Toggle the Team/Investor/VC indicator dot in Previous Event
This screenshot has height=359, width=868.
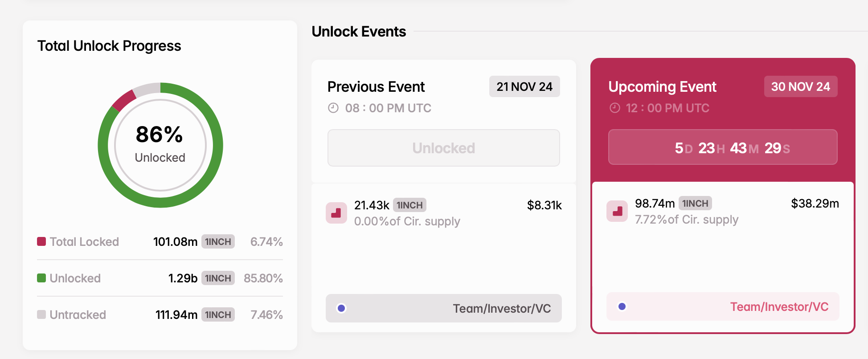coord(341,307)
